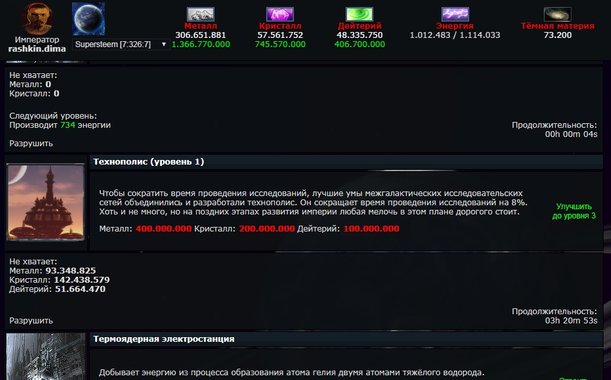Click the crystal cost 200.000.000
611x380 pixels.
point(267,229)
